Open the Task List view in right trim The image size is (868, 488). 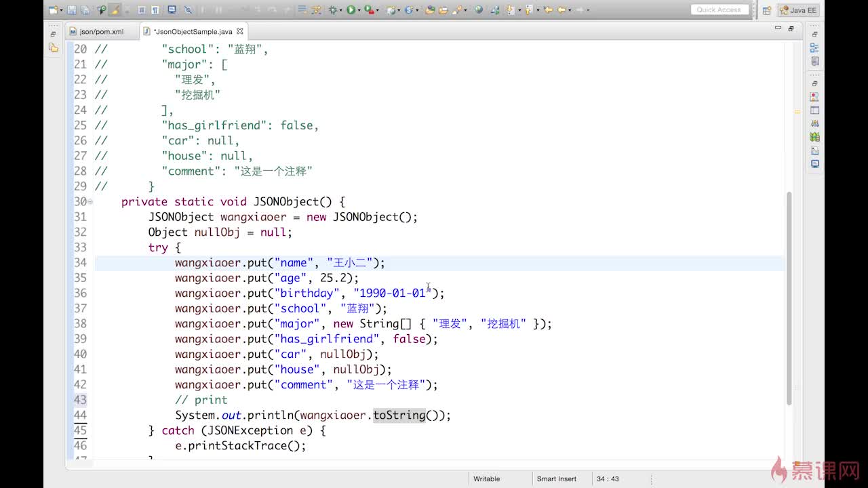tap(814, 61)
